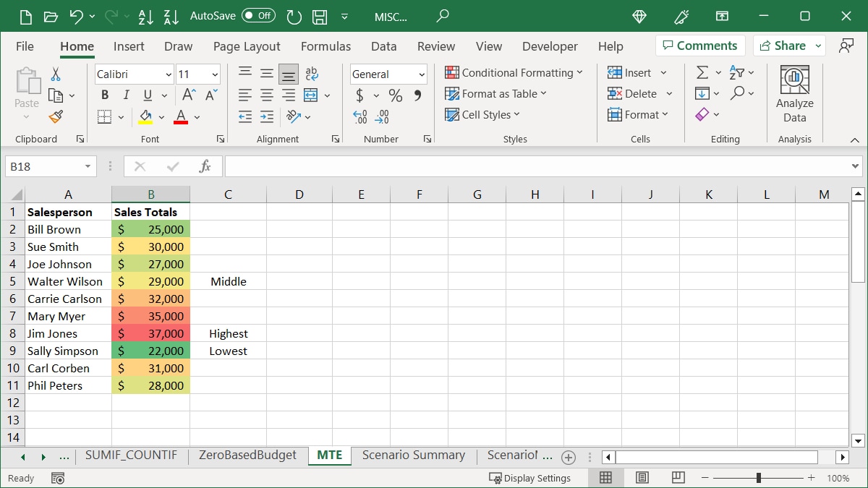Toggle Italic formatting
The height and width of the screenshot is (488, 868).
point(126,95)
